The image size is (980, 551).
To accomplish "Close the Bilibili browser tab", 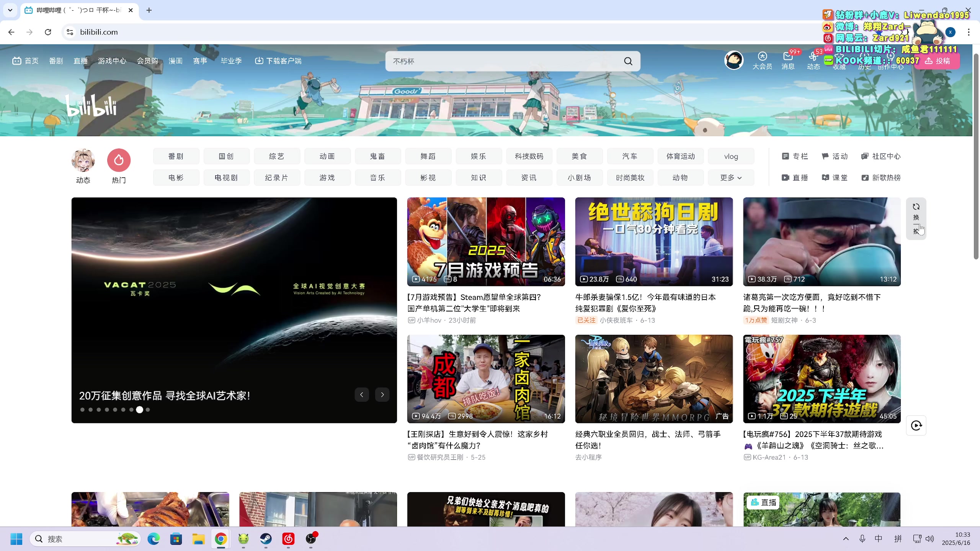I will tap(131, 10).
